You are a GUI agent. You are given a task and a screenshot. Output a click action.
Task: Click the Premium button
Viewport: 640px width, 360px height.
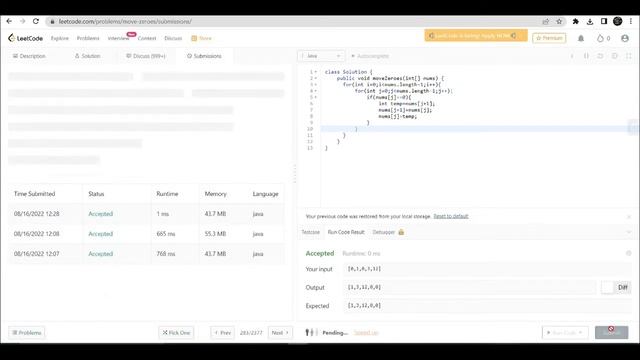(549, 38)
